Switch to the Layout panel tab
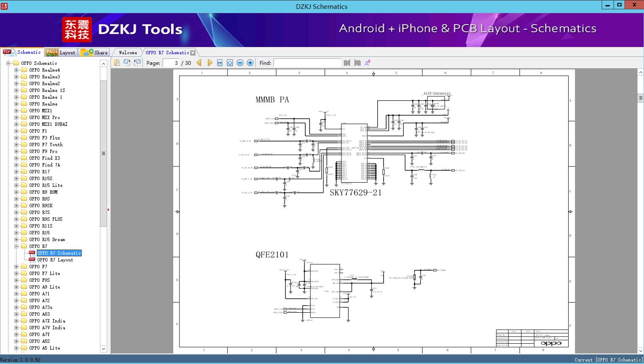 point(61,53)
